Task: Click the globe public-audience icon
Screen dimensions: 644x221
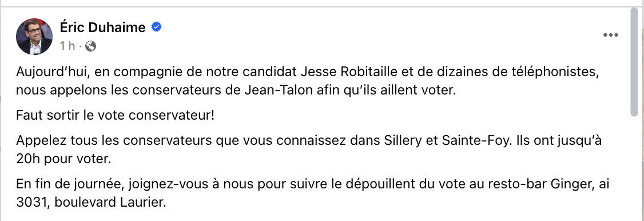Action: 90,46
